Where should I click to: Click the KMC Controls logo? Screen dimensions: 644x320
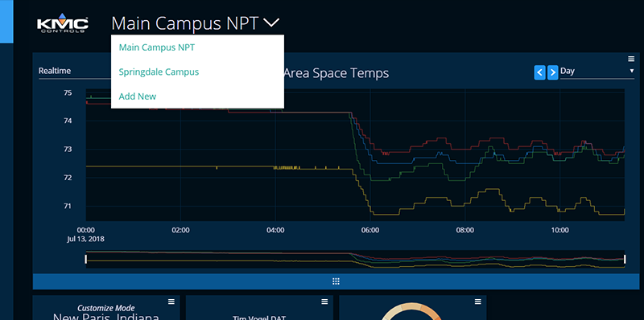63,23
